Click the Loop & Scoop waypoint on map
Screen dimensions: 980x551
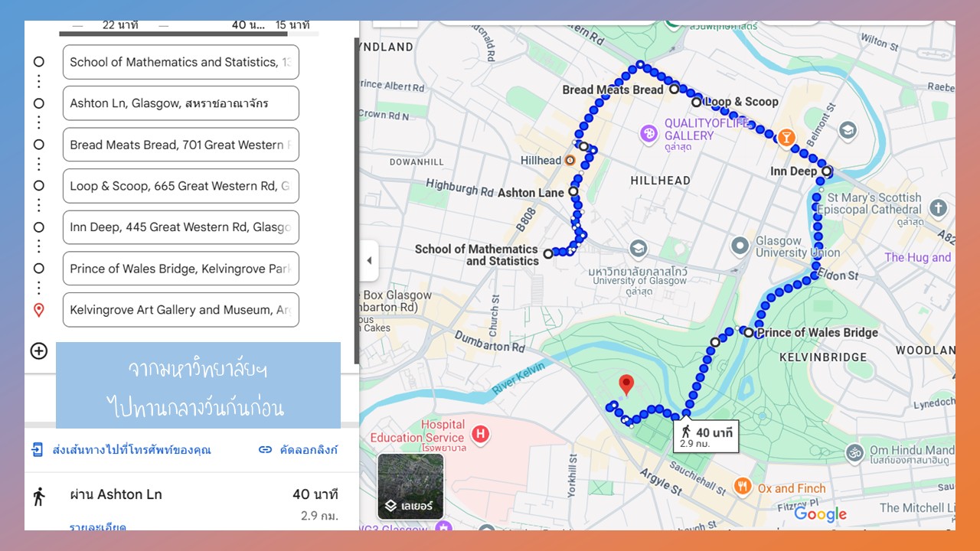[x=696, y=102]
